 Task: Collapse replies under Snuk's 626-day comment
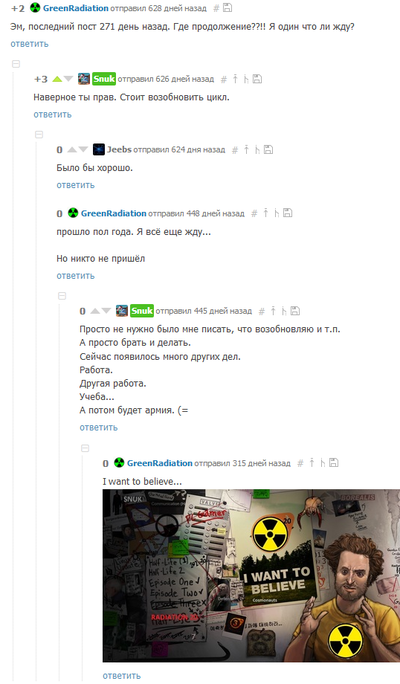pos(39,135)
